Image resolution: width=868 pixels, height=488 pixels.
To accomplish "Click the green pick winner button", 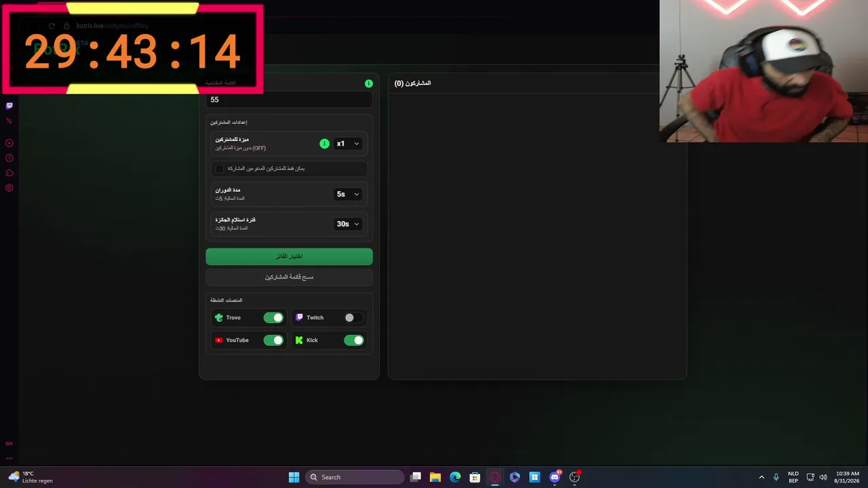I will 289,256.
